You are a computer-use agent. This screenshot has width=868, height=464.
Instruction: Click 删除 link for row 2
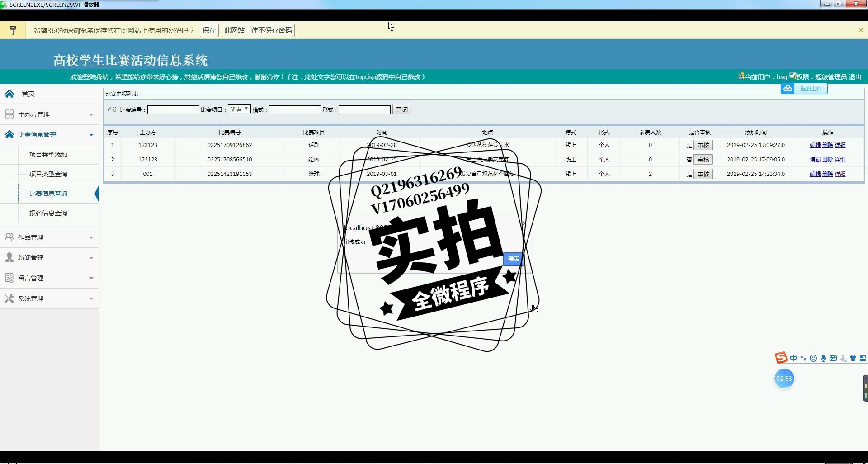coord(828,160)
